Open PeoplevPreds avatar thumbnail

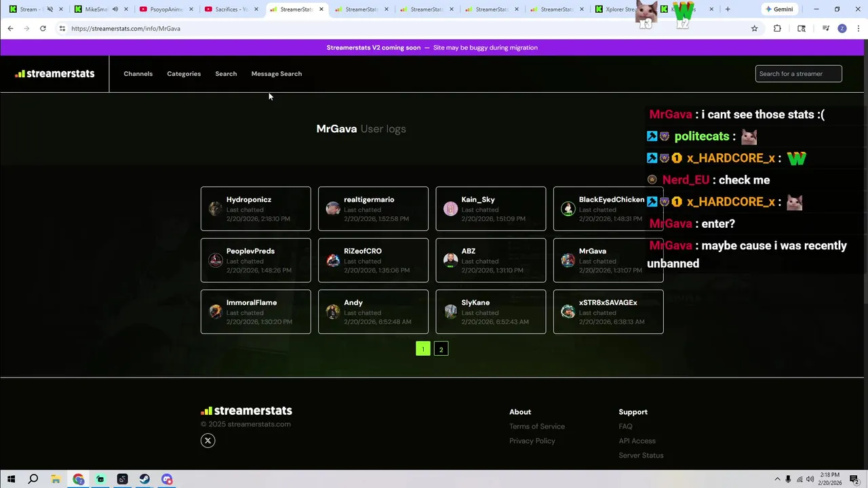tap(216, 260)
